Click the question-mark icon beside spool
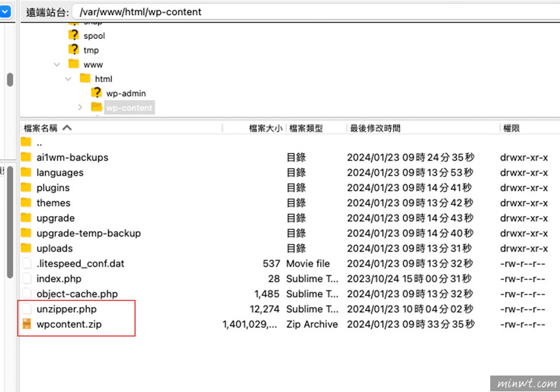The image size is (560, 392). 74,36
